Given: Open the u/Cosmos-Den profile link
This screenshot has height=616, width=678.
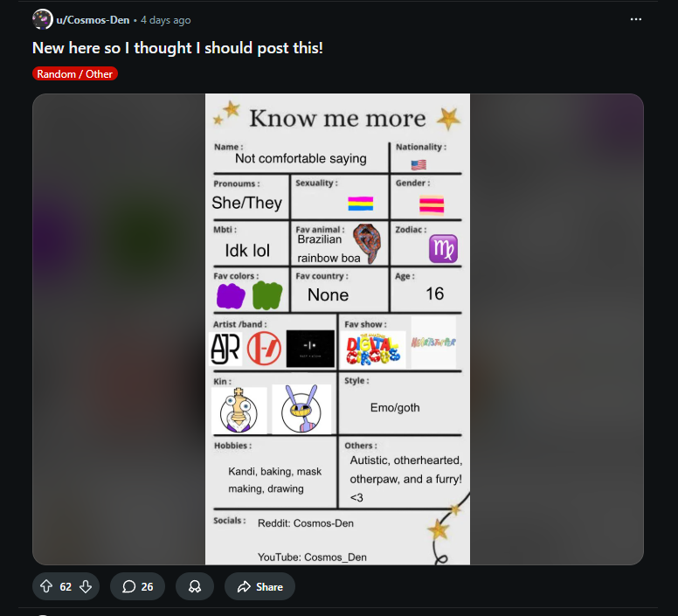Looking at the screenshot, I should tap(93, 20).
